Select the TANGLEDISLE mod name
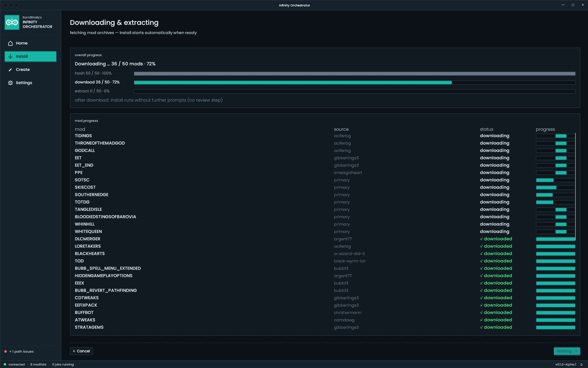The width and height of the screenshot is (588, 368). click(88, 209)
